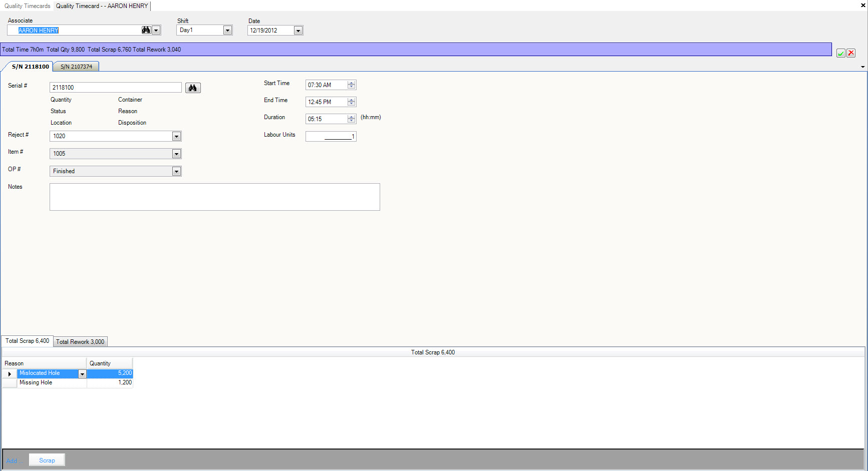The width and height of the screenshot is (868, 471).
Task: Click the binoculars search button beside Serial #
Action: click(193, 88)
